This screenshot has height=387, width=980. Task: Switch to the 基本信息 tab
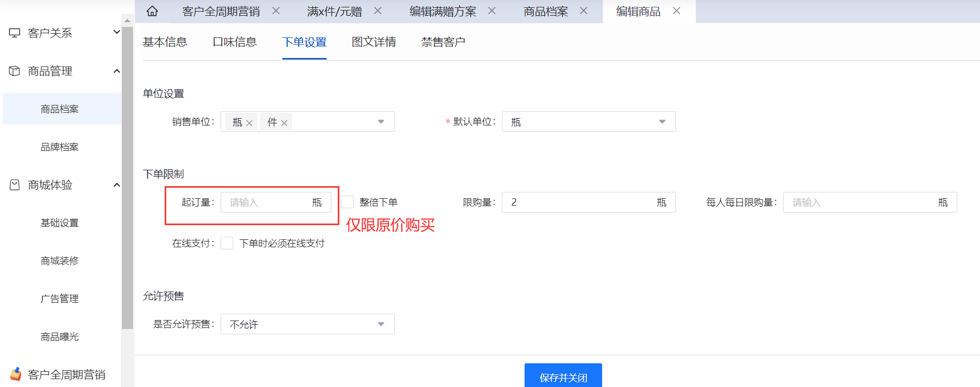tap(165, 42)
